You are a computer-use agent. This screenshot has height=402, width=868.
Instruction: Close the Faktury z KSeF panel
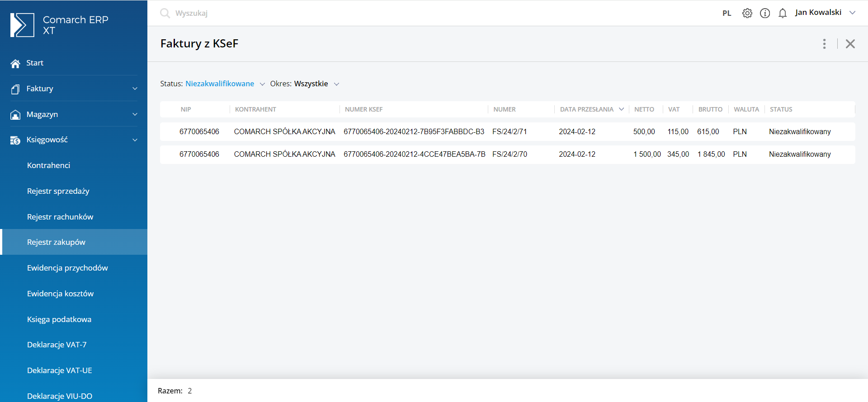(x=850, y=44)
